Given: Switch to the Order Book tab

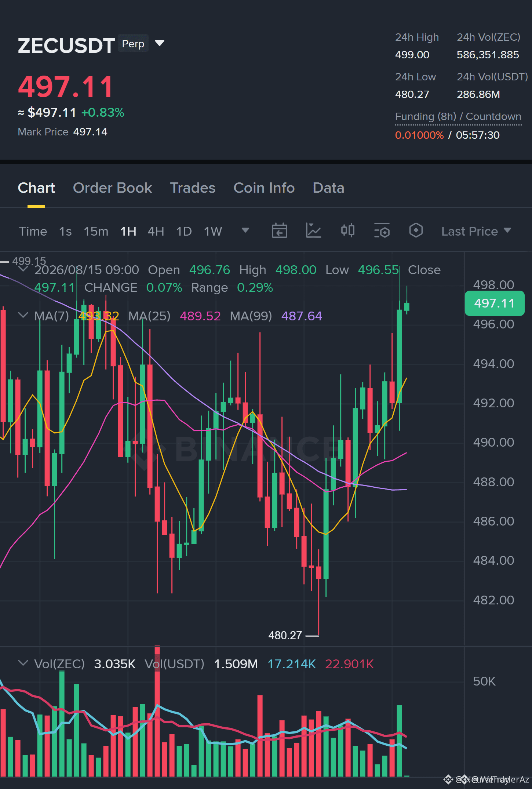Looking at the screenshot, I should 112,188.
